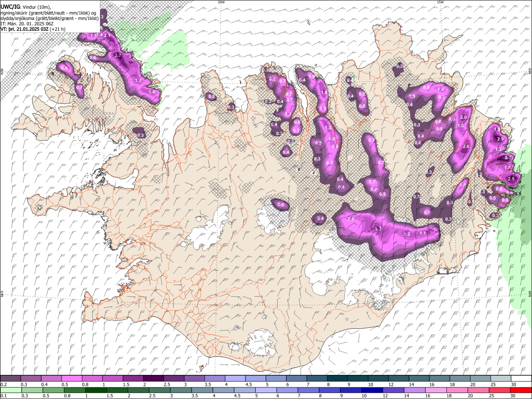
Task: Click the '2.7' snowfall value in Westfjords band
Action: (118, 55)
